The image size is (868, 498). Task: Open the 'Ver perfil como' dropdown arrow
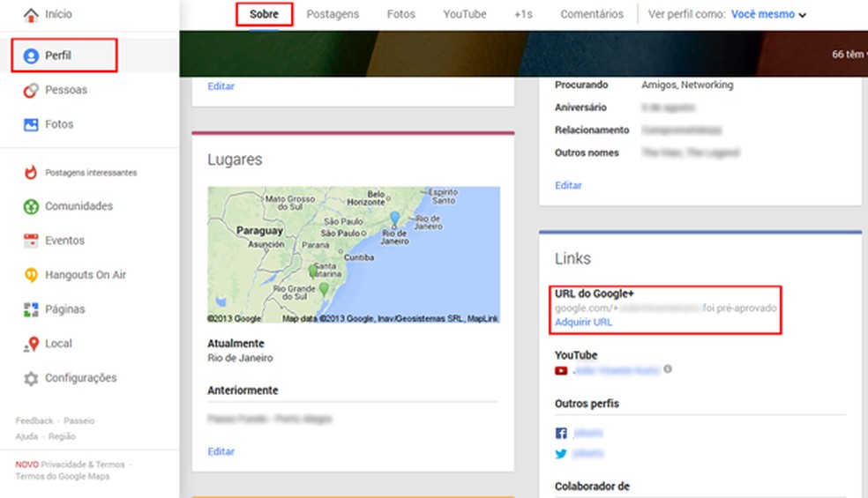click(x=802, y=15)
